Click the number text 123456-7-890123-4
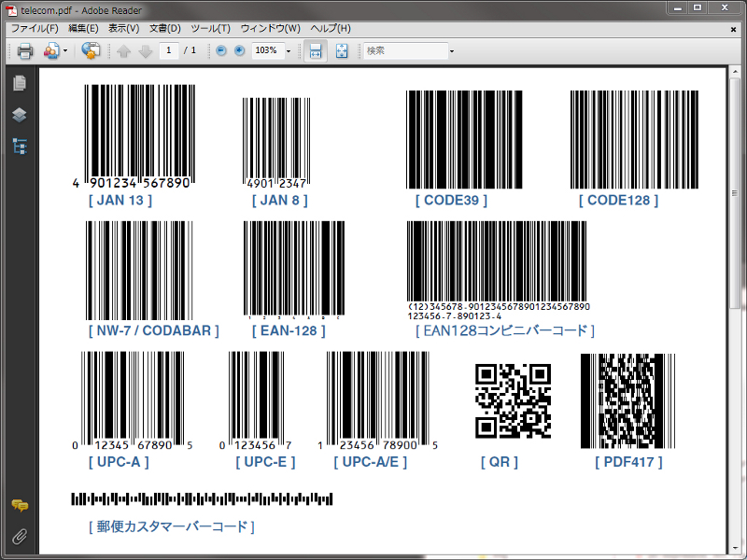 tap(455, 316)
